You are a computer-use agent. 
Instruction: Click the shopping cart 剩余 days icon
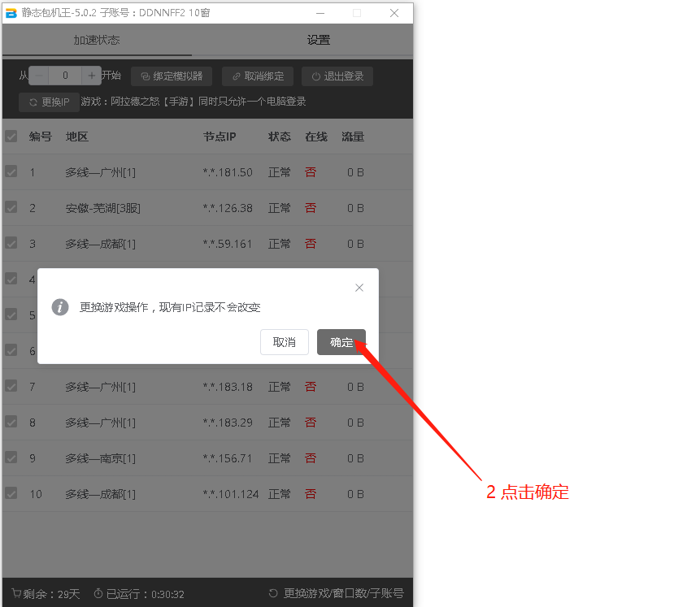16,594
